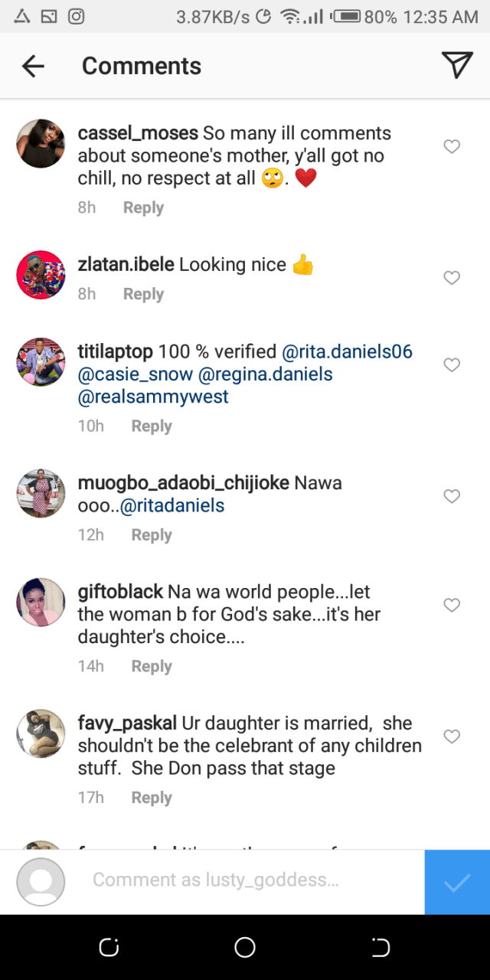Reply to favy_paskal's comment
490x980 pixels.
(151, 798)
